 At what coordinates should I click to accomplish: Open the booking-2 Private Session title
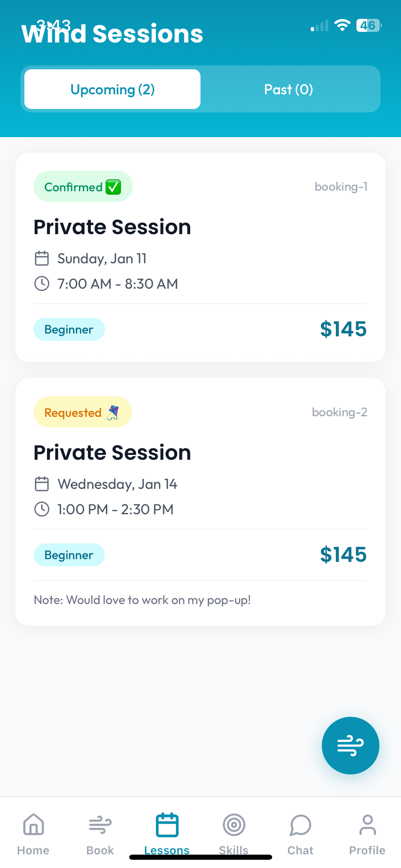(x=112, y=453)
